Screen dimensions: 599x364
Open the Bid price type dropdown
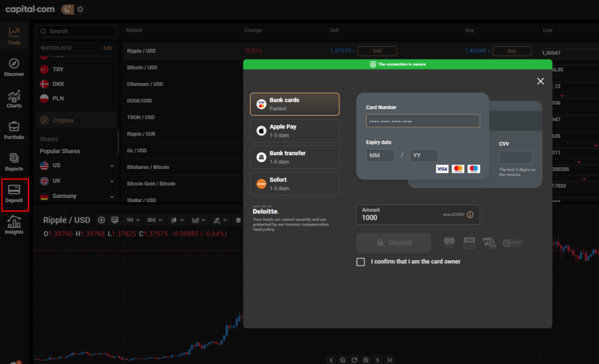click(155, 220)
